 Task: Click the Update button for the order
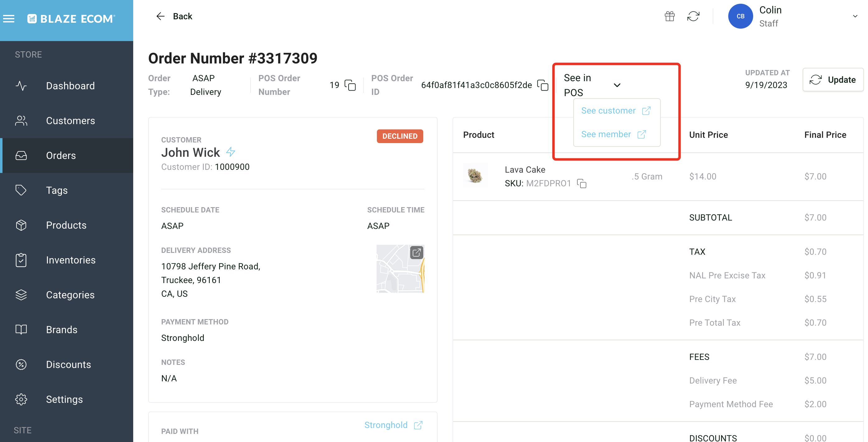[x=833, y=80]
